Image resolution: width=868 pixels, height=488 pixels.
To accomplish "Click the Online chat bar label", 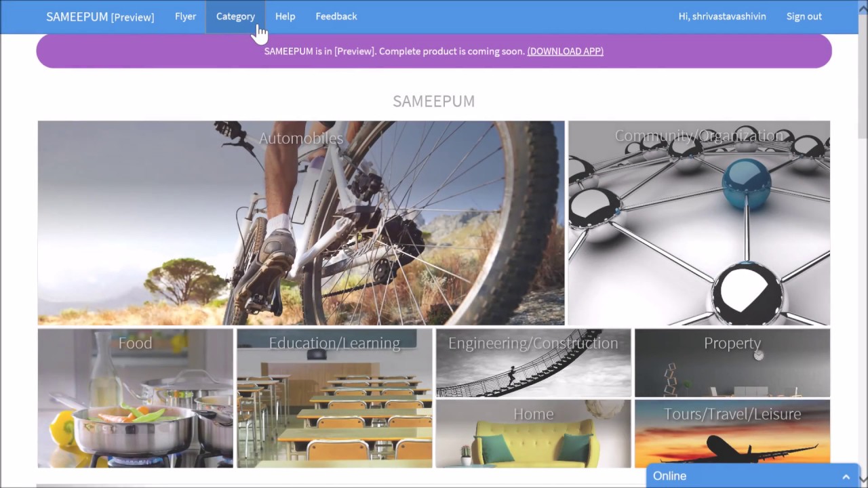I will pyautogui.click(x=669, y=476).
